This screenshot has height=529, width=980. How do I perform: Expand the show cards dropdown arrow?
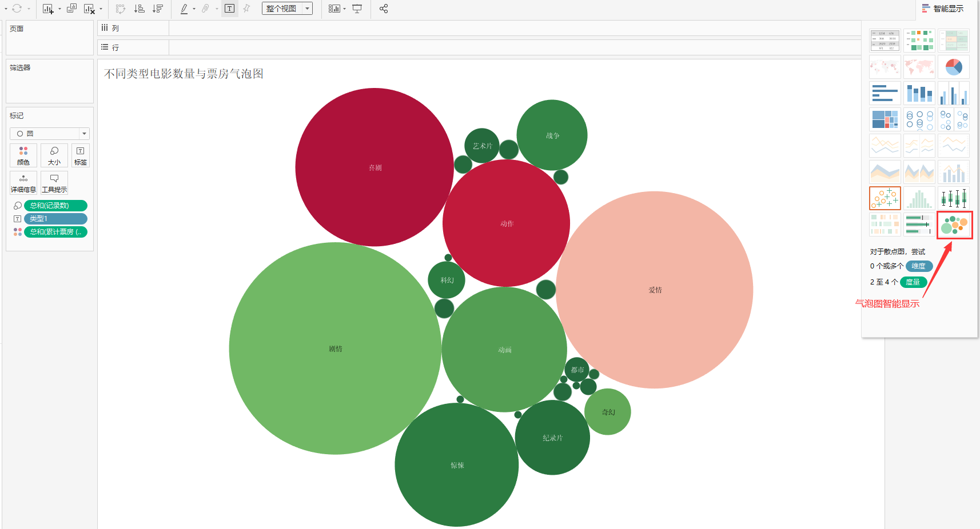345,9
